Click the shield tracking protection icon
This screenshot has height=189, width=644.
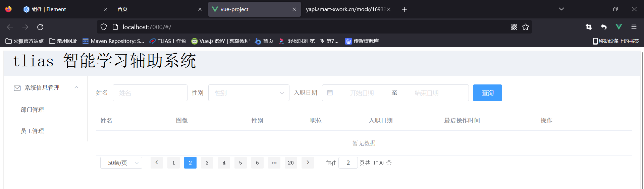click(x=104, y=27)
